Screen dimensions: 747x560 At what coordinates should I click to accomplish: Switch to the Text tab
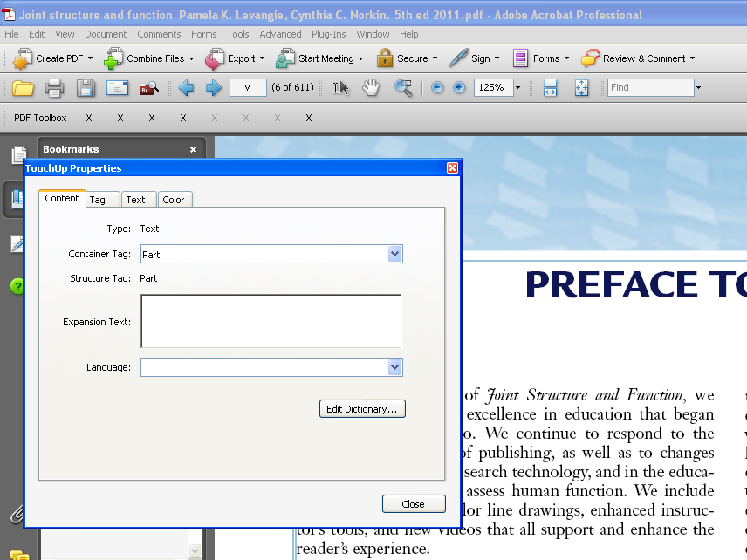tap(138, 200)
